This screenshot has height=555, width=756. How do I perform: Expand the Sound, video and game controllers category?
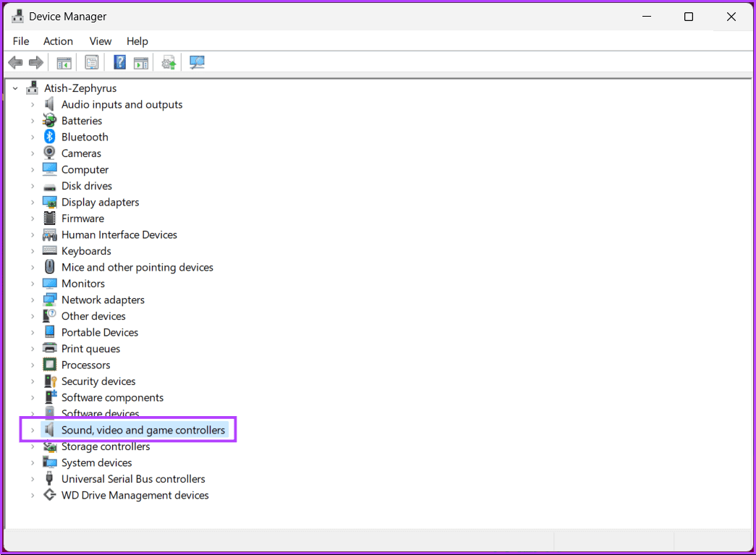pyautogui.click(x=32, y=429)
